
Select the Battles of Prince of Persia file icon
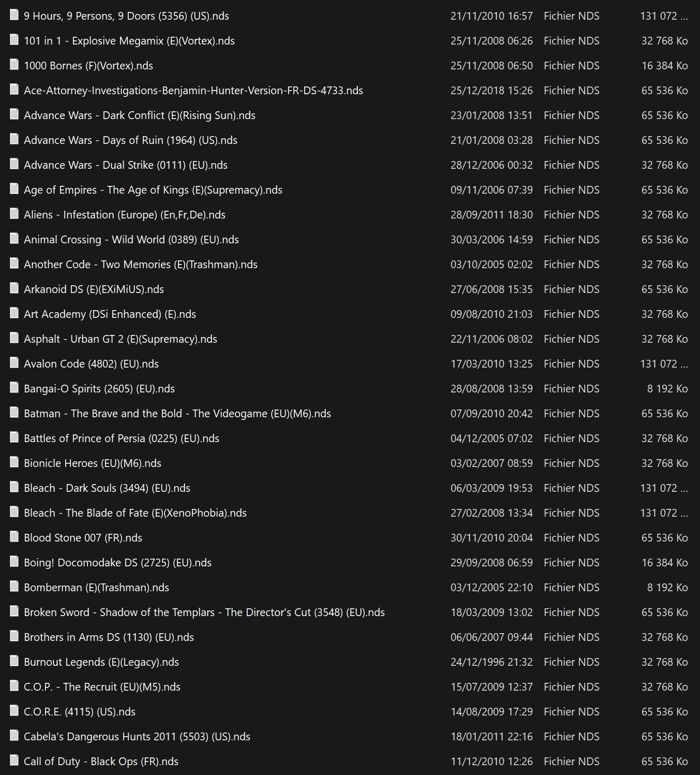click(14, 437)
